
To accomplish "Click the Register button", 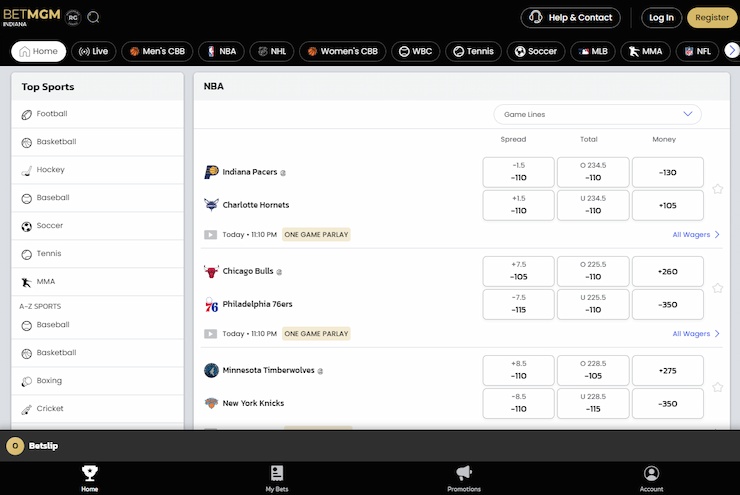I will coord(712,17).
